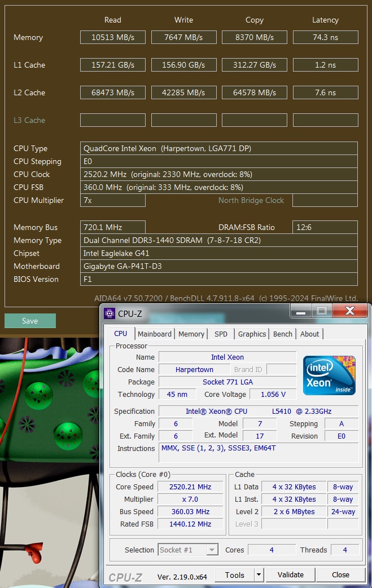
Task: Click L2 Cache Write 42285 MB/s
Action: point(183,92)
